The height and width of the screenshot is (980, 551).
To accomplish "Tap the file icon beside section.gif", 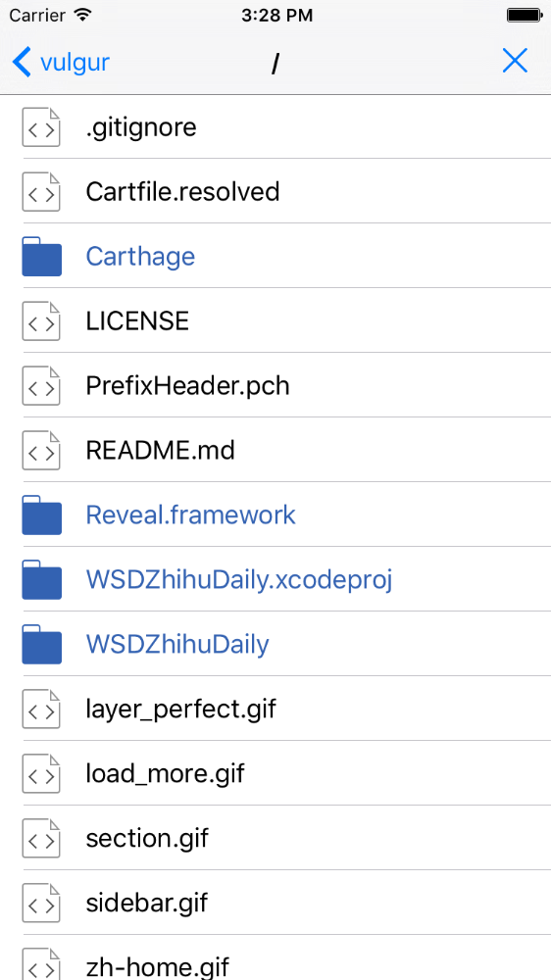I will pyautogui.click(x=41, y=838).
